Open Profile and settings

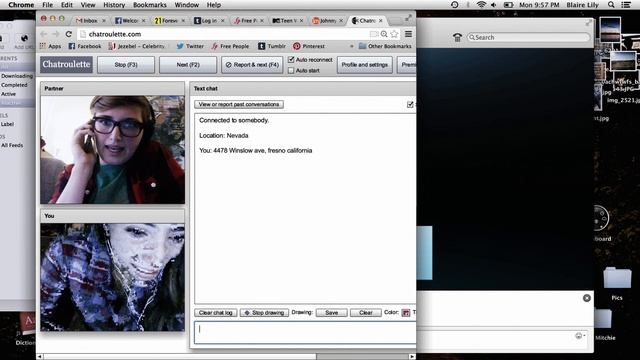[364, 64]
